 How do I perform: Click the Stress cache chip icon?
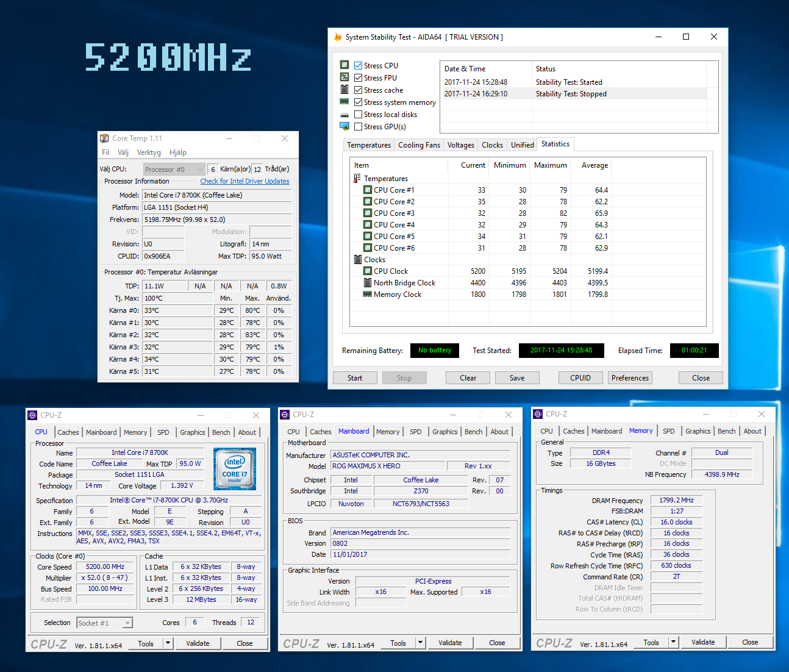point(345,89)
